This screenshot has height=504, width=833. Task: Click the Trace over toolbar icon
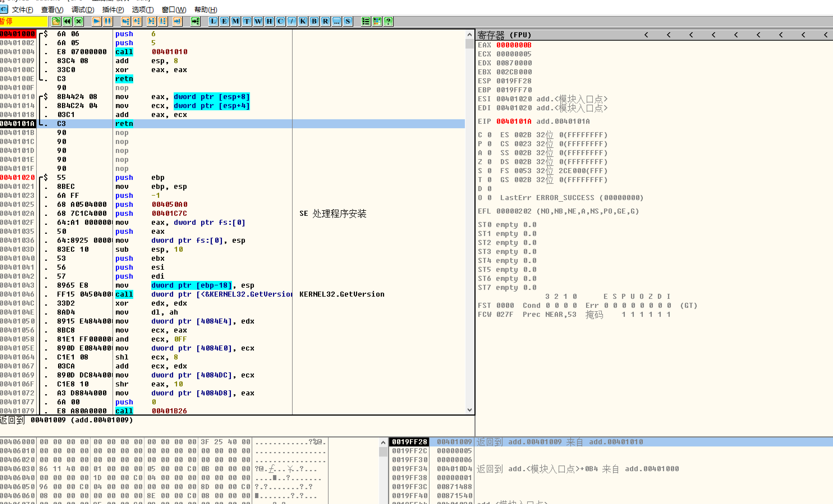coord(163,22)
